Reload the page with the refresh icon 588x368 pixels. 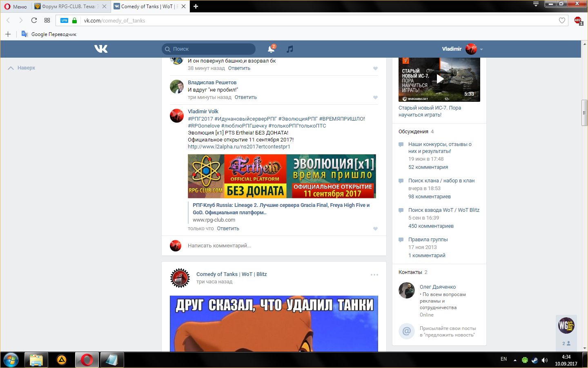point(34,20)
